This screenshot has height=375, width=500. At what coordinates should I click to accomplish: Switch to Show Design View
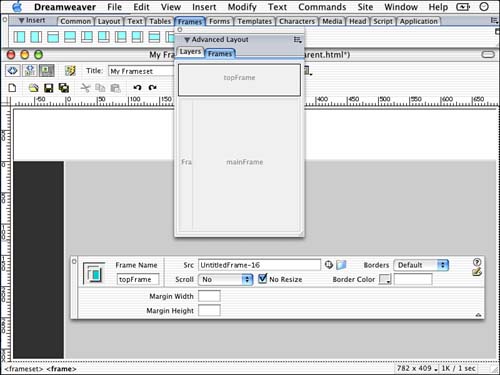point(47,70)
